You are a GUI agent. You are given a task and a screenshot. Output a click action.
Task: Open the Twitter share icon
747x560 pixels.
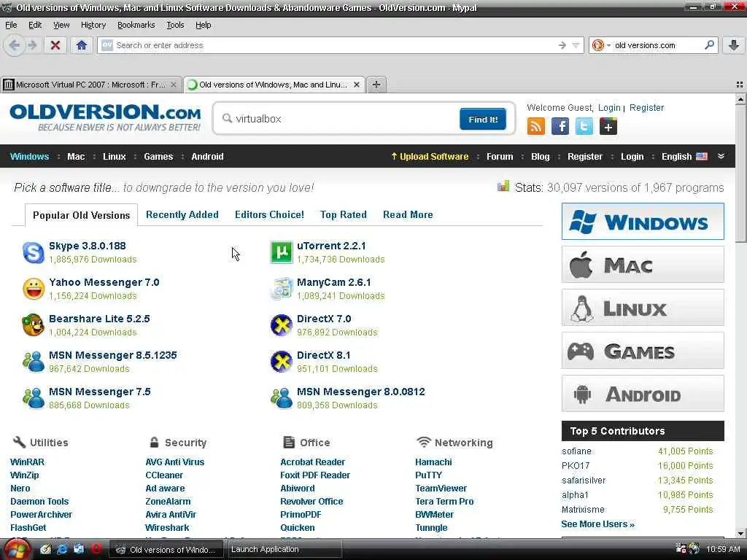(584, 126)
